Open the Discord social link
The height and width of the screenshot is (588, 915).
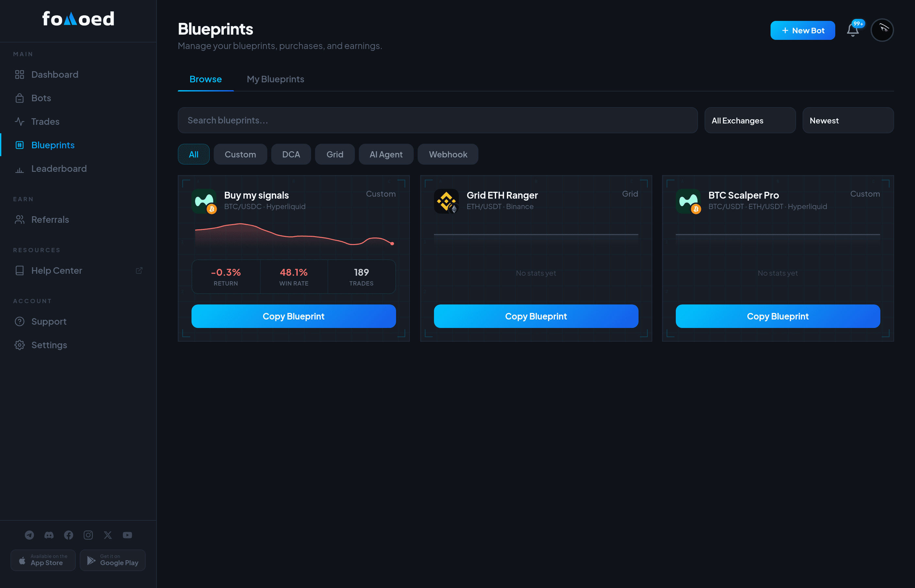click(x=49, y=535)
